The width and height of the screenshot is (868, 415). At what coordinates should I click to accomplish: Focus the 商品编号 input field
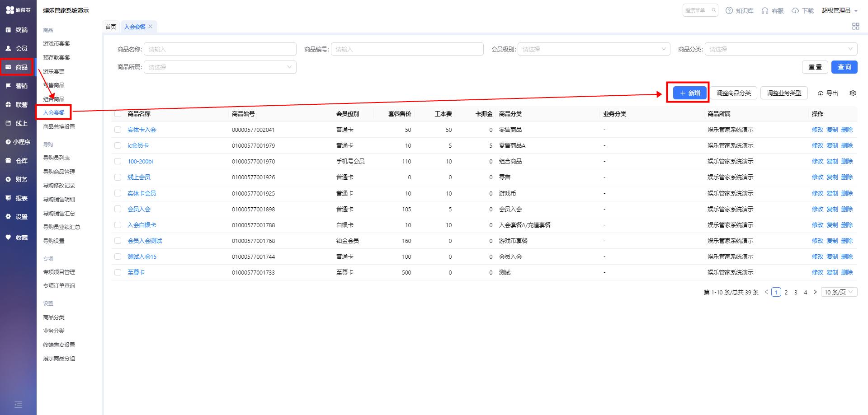[x=407, y=49]
